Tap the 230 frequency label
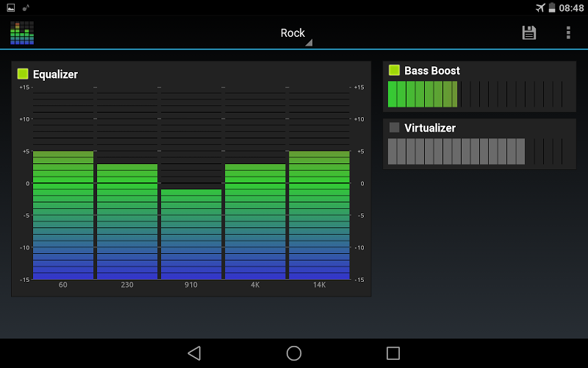The image size is (588, 368). click(127, 285)
